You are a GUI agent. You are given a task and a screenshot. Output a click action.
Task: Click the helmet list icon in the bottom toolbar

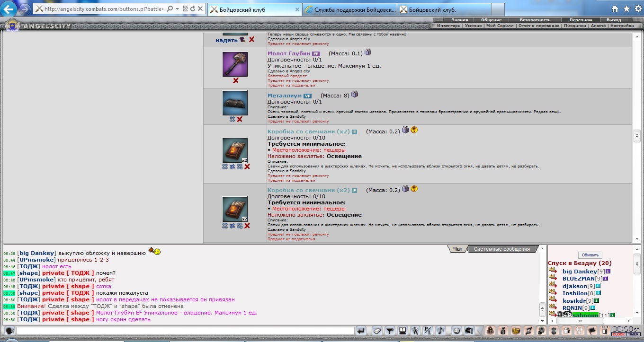click(x=469, y=330)
